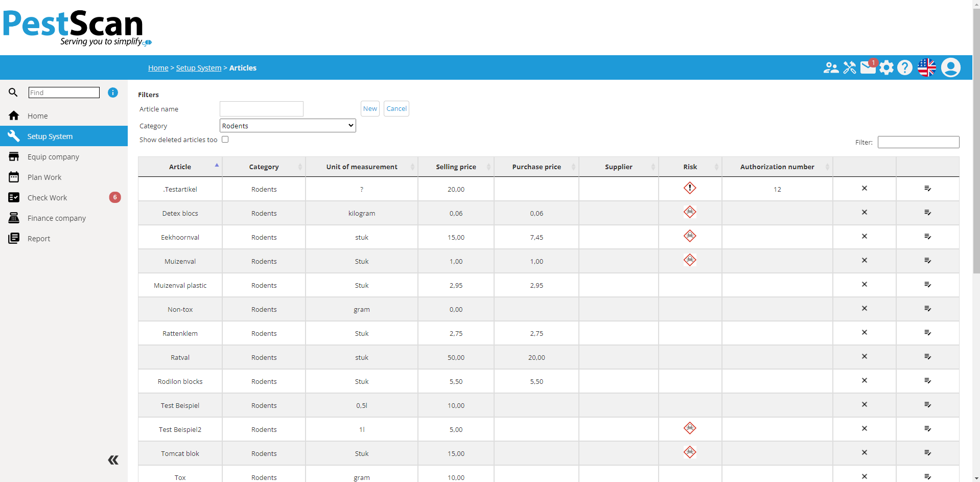
Task: Delete the Test Beispiel article
Action: [x=865, y=405]
